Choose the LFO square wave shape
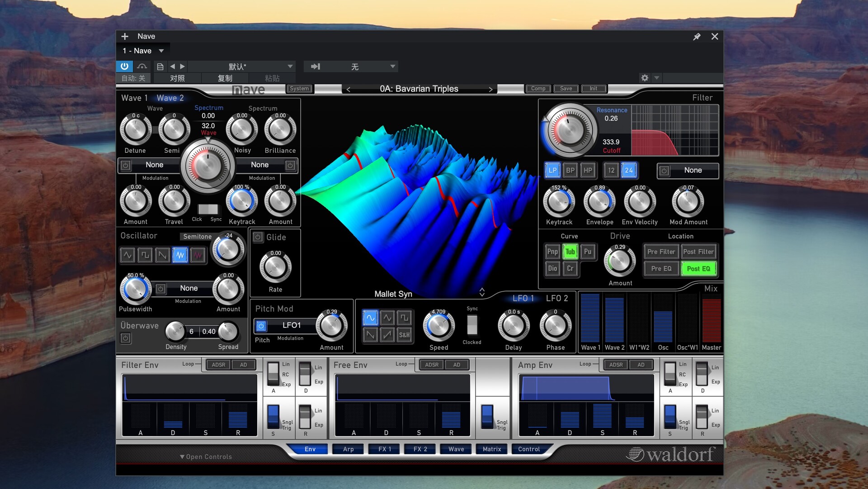 point(405,318)
